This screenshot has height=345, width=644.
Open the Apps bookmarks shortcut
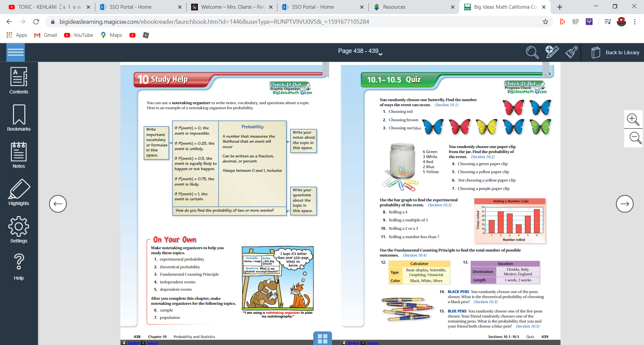coord(17,35)
